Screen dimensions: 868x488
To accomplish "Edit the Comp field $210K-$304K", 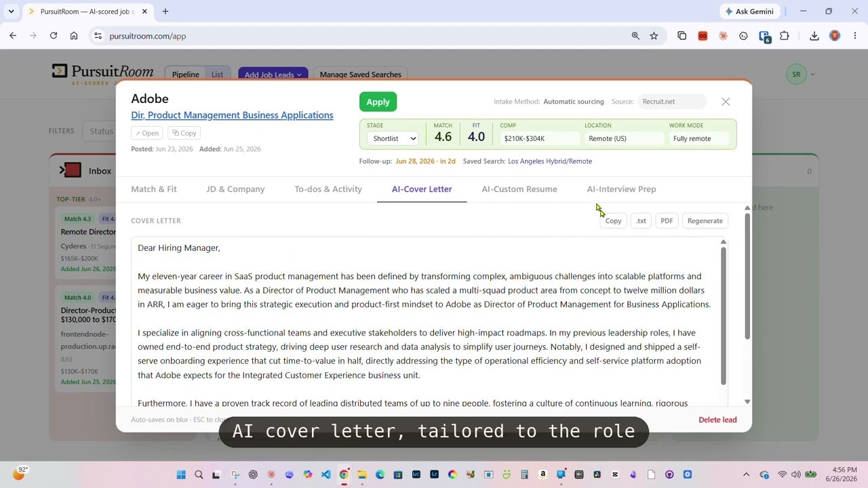I will click(x=540, y=138).
